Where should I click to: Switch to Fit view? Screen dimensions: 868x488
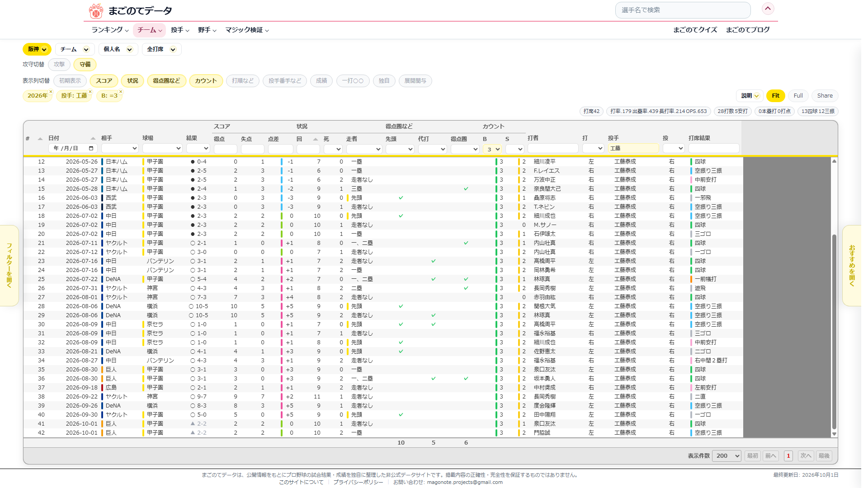pyautogui.click(x=776, y=96)
